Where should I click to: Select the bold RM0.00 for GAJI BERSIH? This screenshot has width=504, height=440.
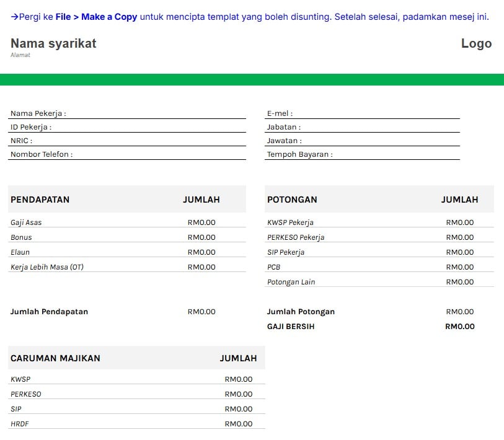tap(460, 327)
